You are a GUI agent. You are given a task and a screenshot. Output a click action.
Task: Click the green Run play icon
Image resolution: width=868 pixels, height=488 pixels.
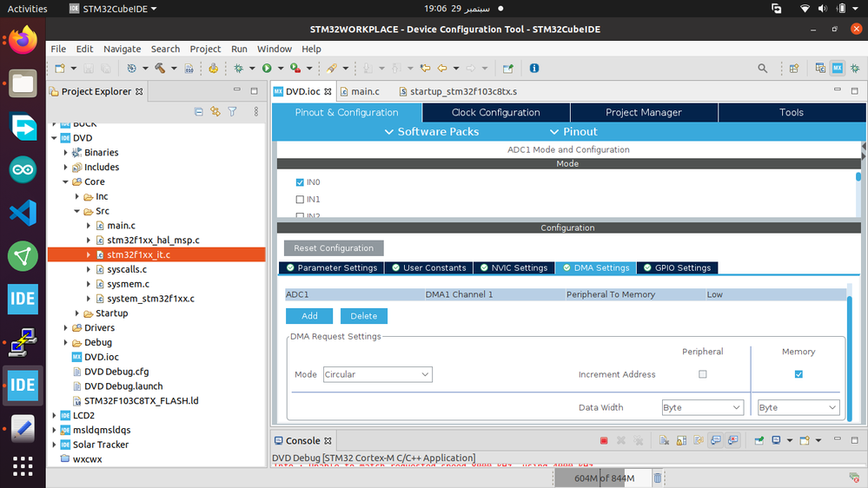click(267, 68)
